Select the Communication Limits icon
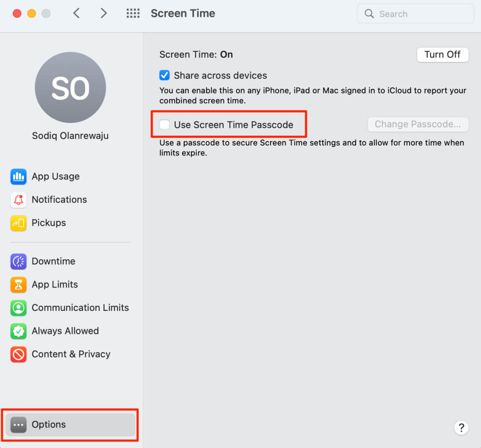The height and width of the screenshot is (448, 481). tap(18, 308)
